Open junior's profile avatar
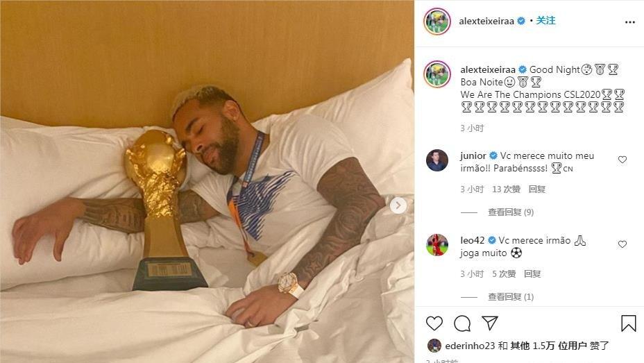 pos(437,160)
